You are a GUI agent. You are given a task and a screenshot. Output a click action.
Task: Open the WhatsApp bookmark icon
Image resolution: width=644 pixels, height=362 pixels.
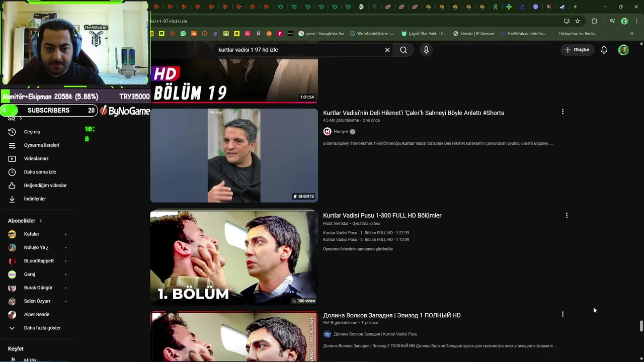183,34
